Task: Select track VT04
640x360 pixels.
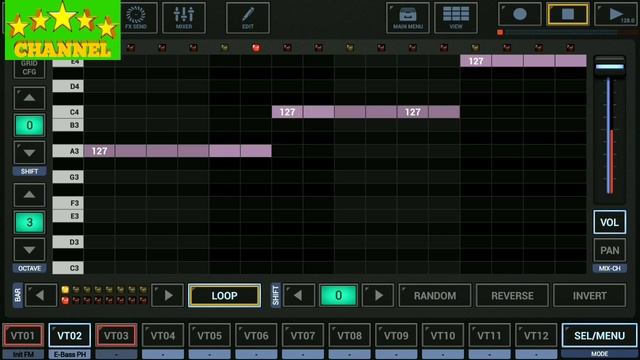Action: click(x=163, y=336)
